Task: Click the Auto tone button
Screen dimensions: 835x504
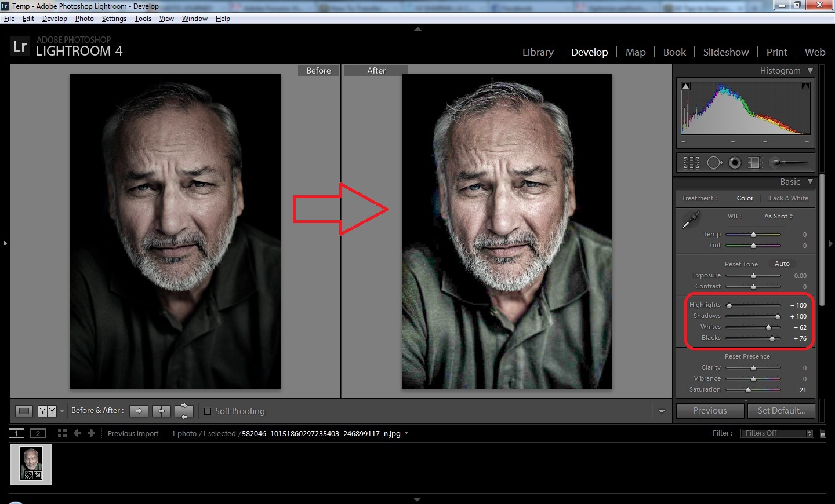Action: point(782,264)
